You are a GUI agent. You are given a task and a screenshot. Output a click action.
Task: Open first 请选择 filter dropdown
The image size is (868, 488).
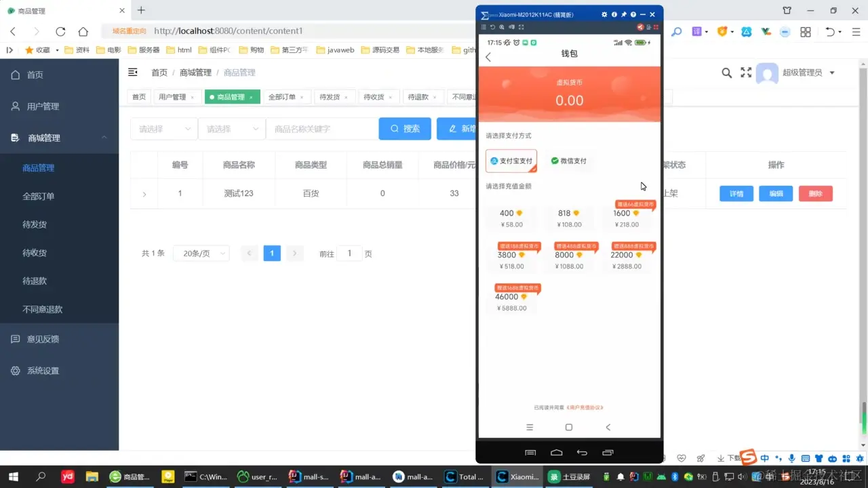pos(163,129)
